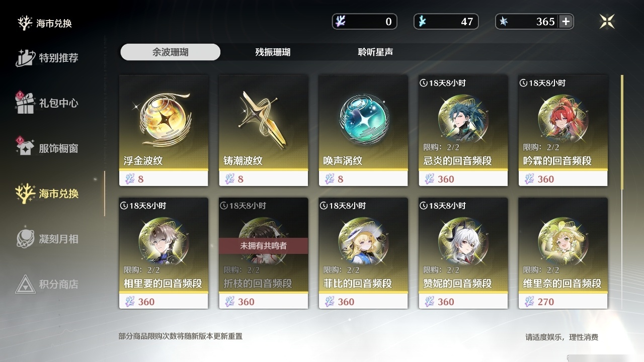Open 吟霖的回音频段 item card
The width and height of the screenshot is (644, 362).
[563, 131]
